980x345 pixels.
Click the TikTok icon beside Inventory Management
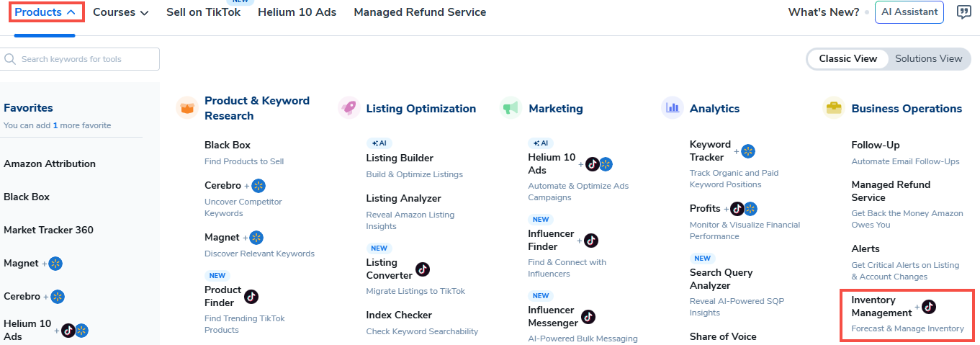pos(929,307)
